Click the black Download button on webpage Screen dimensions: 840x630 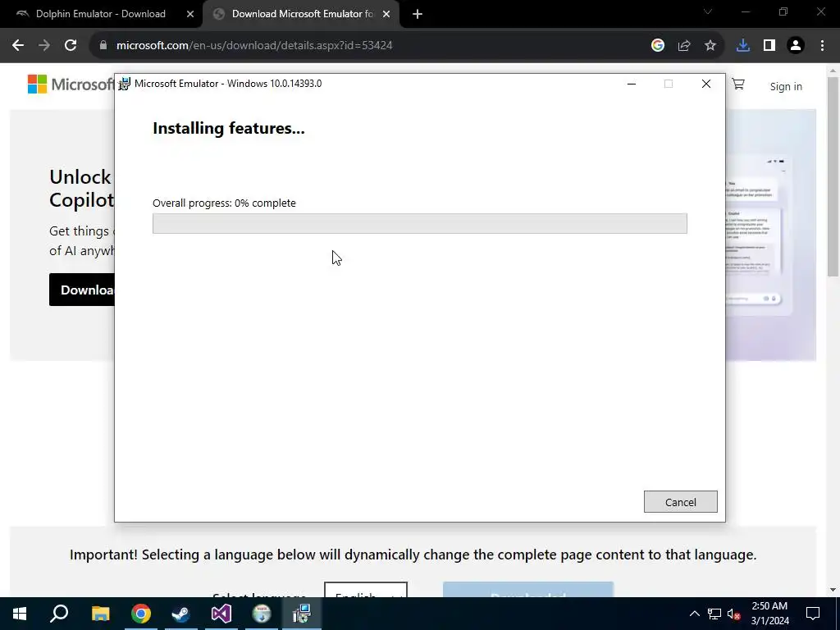82,290
